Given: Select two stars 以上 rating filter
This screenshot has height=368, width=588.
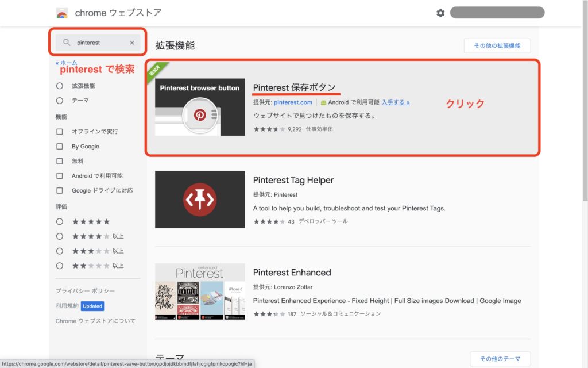Looking at the screenshot, I should pos(60,266).
